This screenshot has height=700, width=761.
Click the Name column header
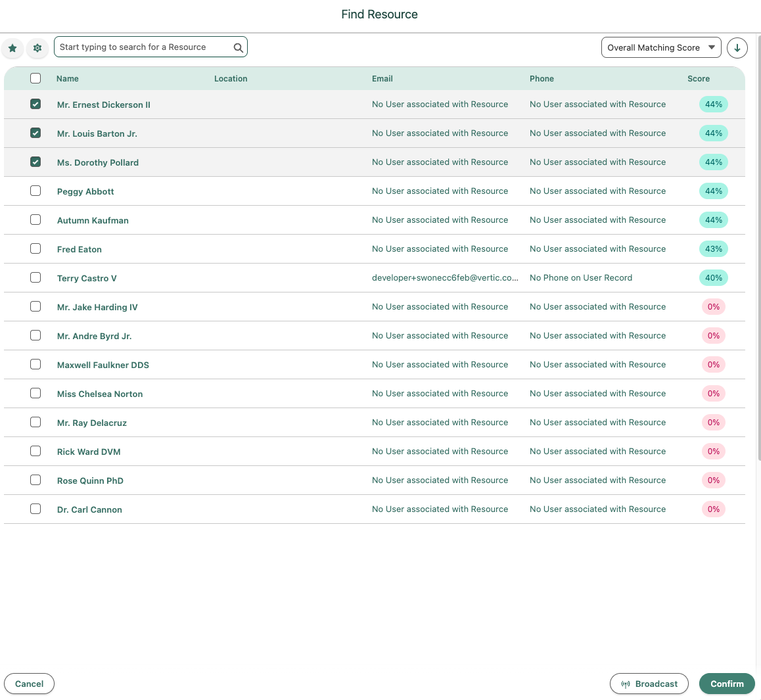(x=68, y=79)
